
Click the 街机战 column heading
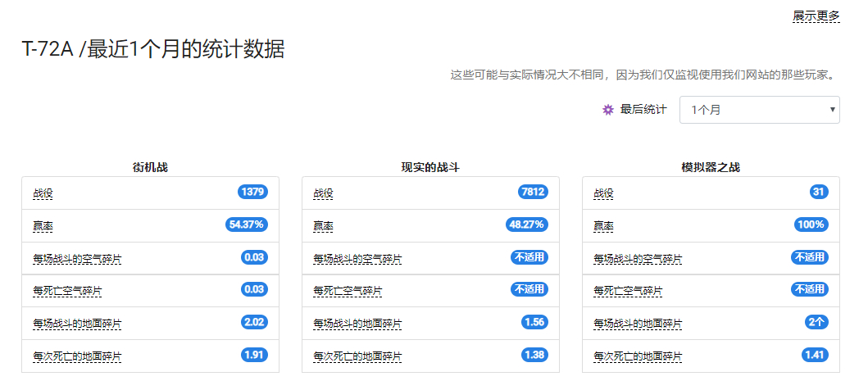[x=150, y=168]
